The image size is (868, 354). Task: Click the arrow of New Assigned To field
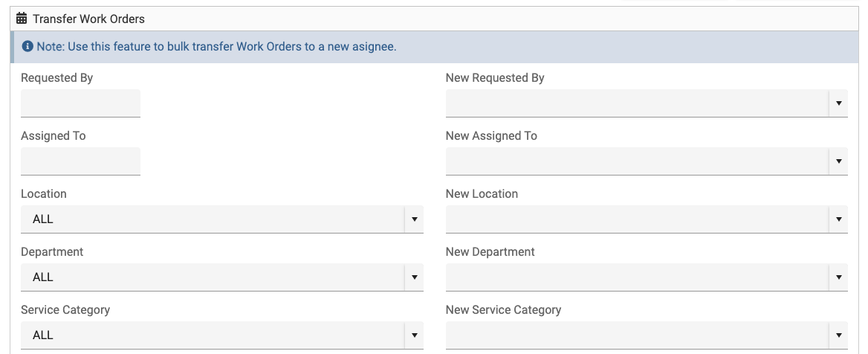pyautogui.click(x=838, y=161)
